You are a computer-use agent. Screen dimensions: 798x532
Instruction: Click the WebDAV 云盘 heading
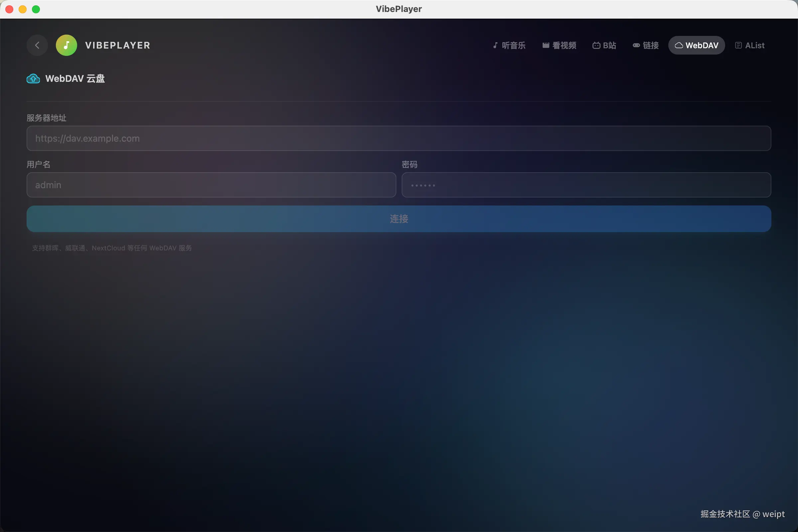(x=75, y=79)
